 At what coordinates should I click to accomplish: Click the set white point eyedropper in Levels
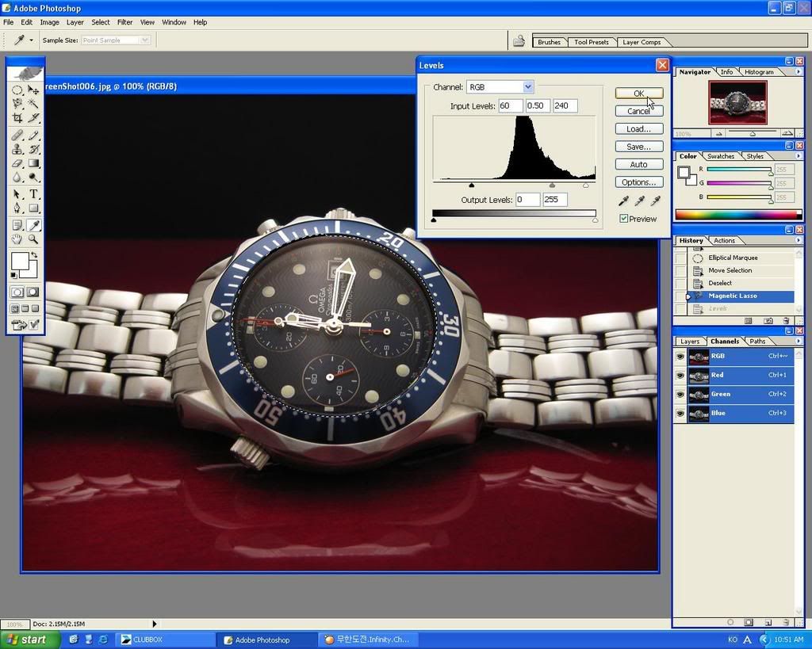pos(656,200)
